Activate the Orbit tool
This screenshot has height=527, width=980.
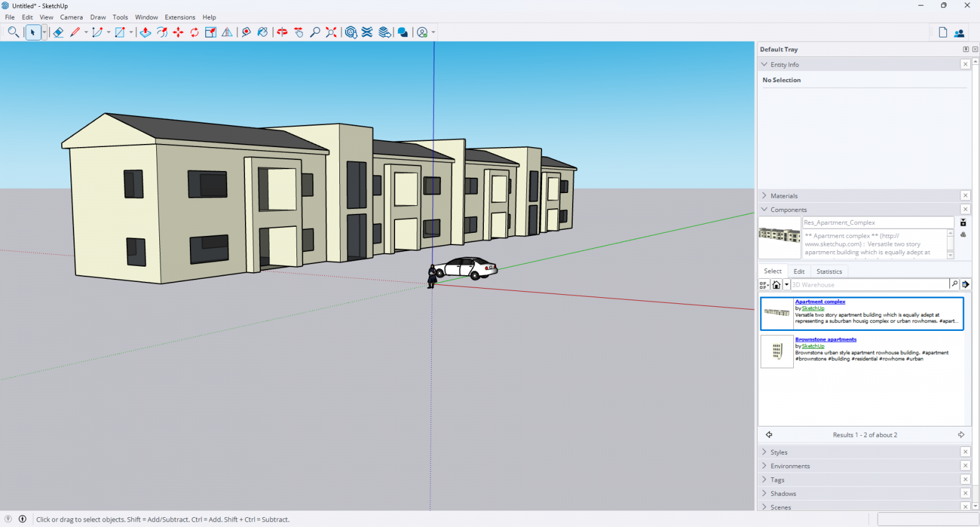point(282,32)
